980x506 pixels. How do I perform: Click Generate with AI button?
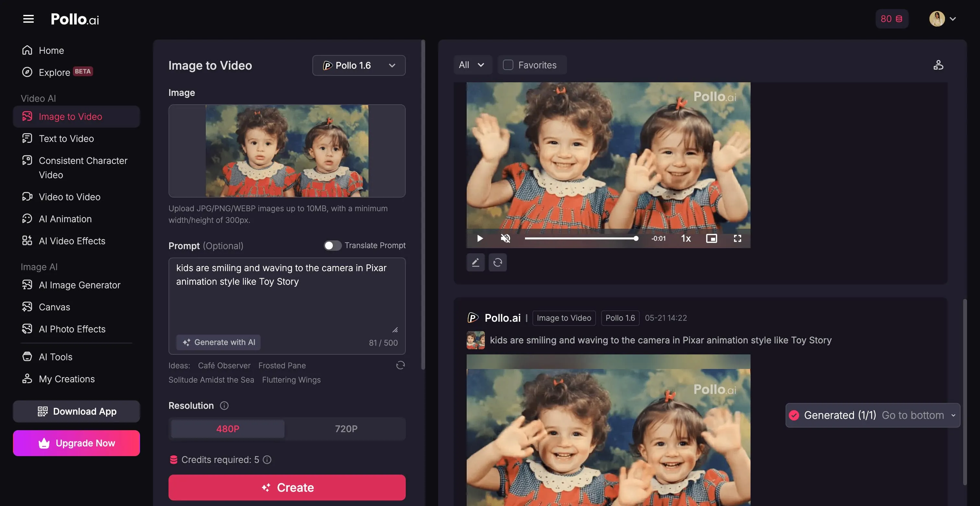point(218,342)
